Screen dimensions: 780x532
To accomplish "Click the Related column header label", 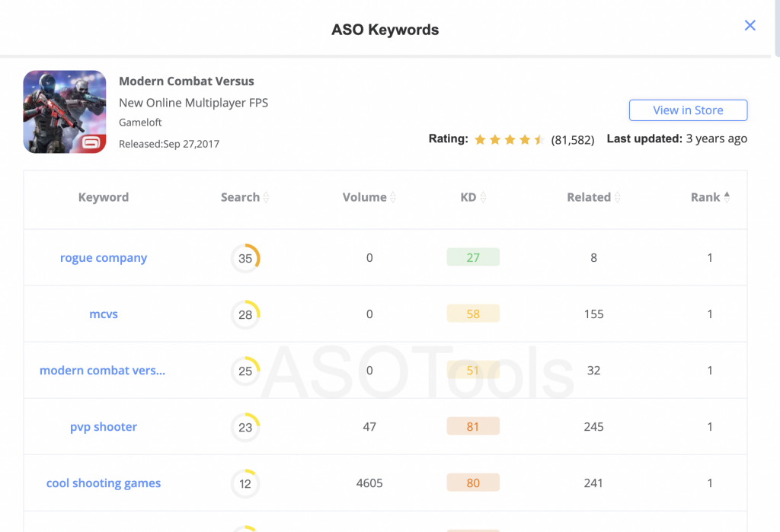I will click(x=589, y=197).
